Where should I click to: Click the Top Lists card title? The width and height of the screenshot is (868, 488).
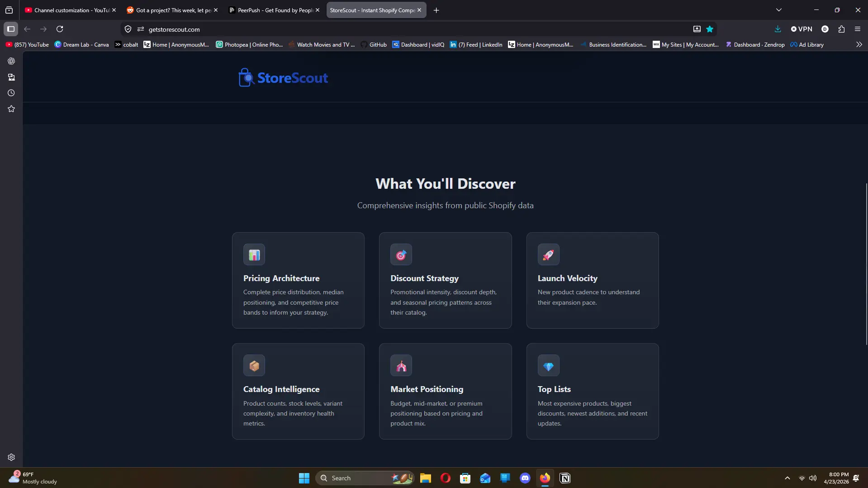[554, 389]
